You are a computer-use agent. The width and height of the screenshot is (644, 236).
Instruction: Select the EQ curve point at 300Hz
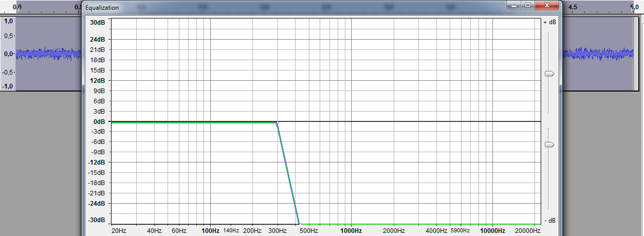click(x=277, y=123)
